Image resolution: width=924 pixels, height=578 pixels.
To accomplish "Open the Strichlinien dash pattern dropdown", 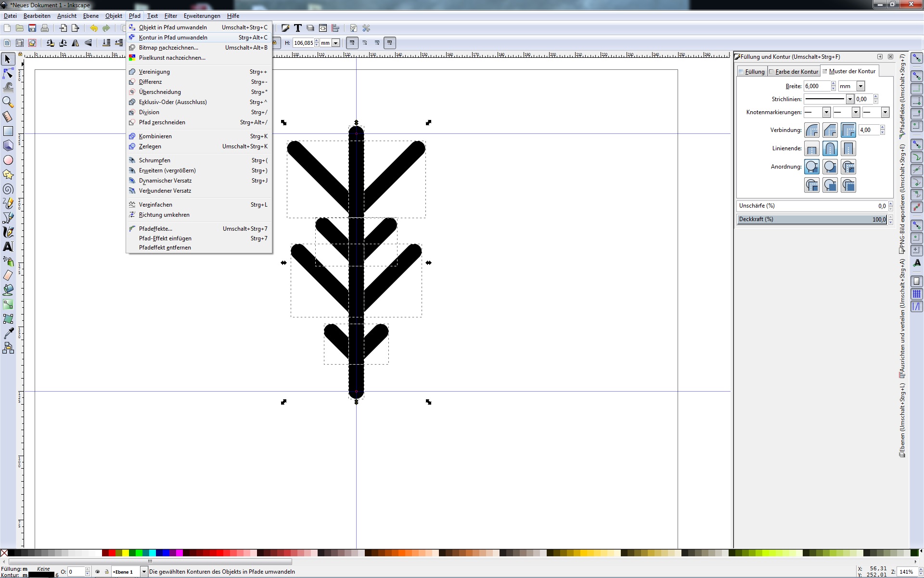I will [849, 99].
